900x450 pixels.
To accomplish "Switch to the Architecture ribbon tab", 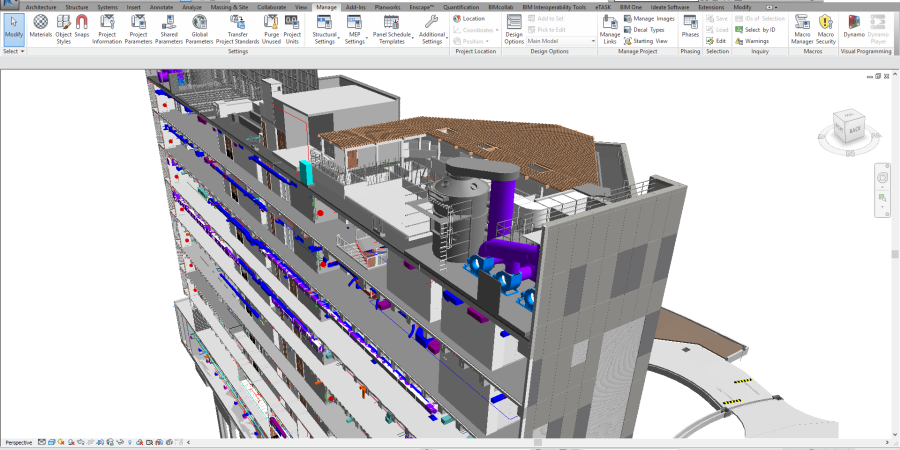I will (41, 7).
